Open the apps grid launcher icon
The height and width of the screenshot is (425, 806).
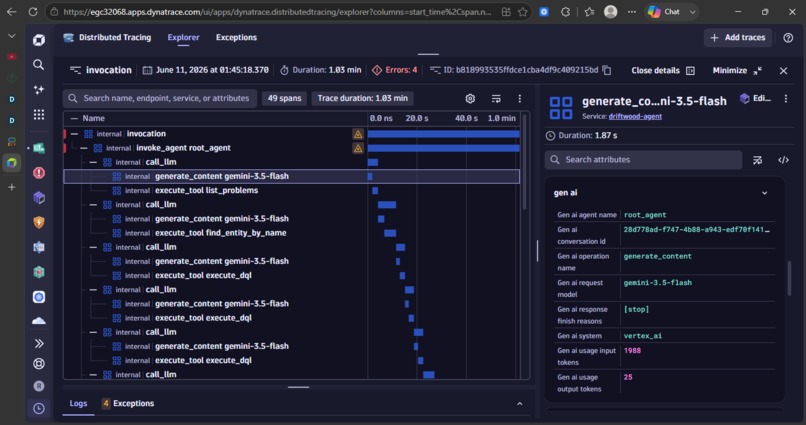(39, 114)
